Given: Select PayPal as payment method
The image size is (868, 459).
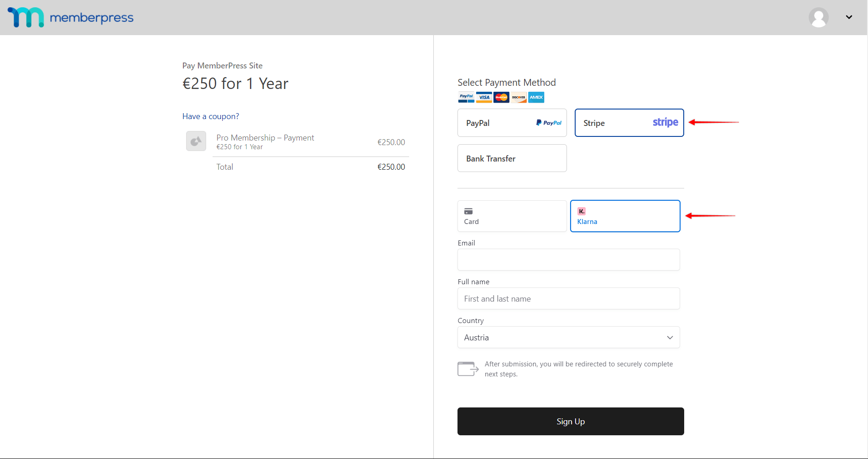Looking at the screenshot, I should click(512, 123).
